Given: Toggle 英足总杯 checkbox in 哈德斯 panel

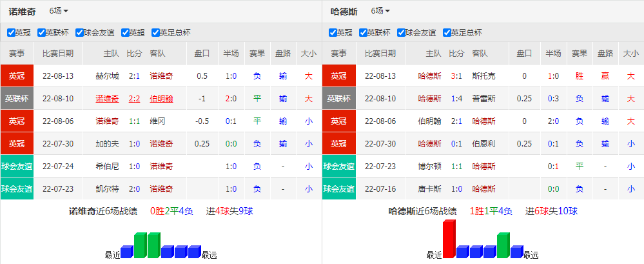Looking at the screenshot, I should coord(447,32).
